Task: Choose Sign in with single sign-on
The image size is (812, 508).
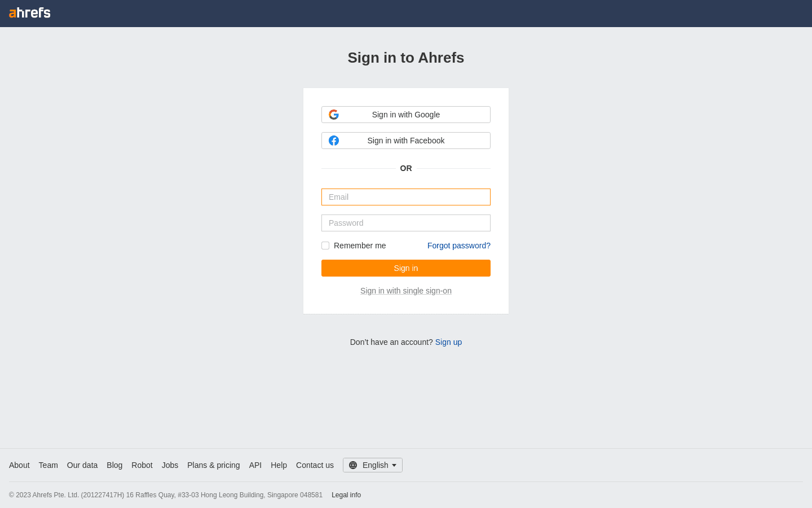Action: 406,291
